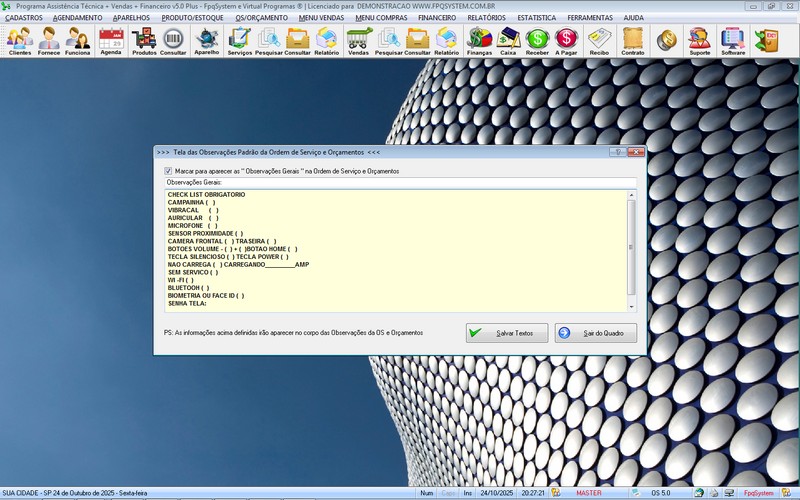The image size is (800, 500).
Task: Click the red A Pagar dollar icon
Action: 566,41
